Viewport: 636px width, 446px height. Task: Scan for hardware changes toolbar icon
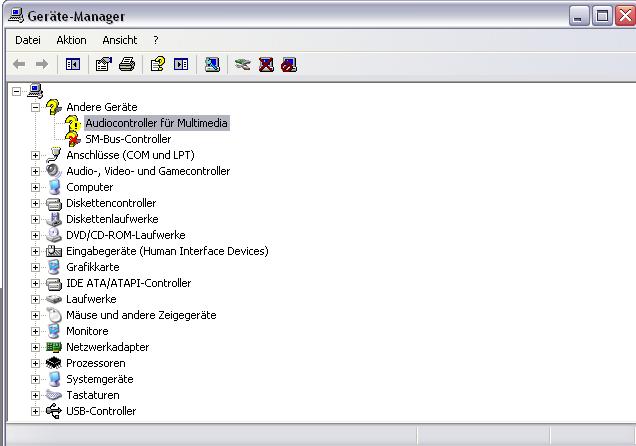tap(212, 64)
